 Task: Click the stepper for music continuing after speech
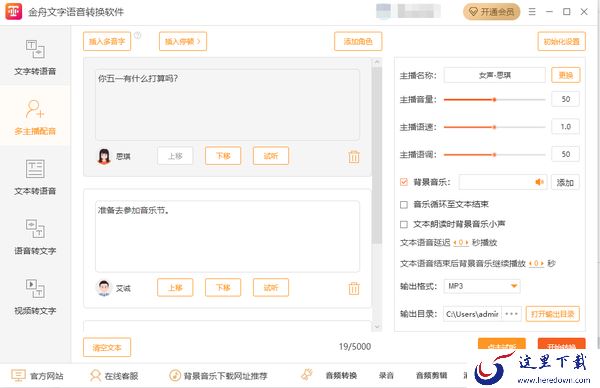coord(536,264)
